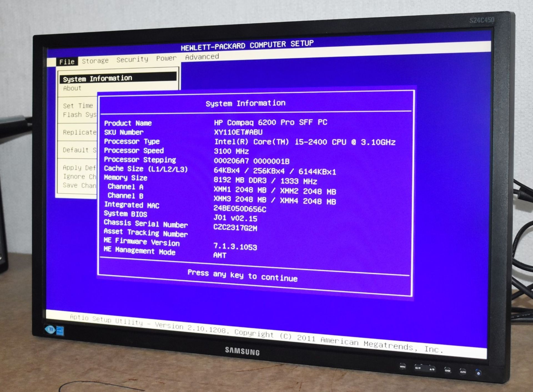Choose the Apply Def menu entry

pos(79,168)
